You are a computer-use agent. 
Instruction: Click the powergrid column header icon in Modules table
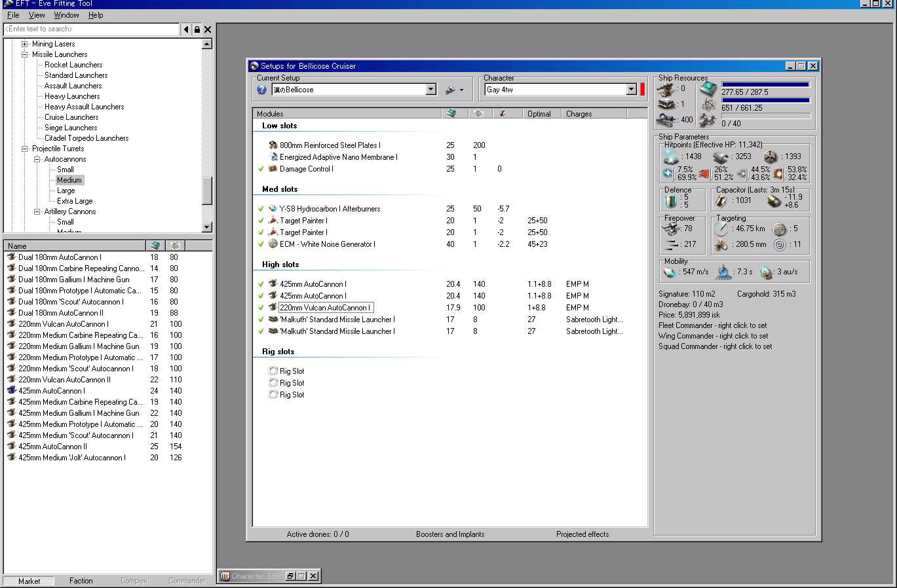pos(478,113)
